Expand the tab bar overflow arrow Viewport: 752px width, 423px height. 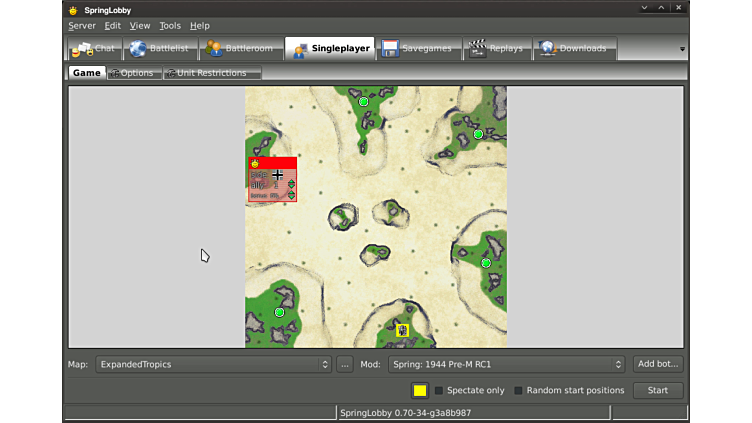[x=682, y=49]
